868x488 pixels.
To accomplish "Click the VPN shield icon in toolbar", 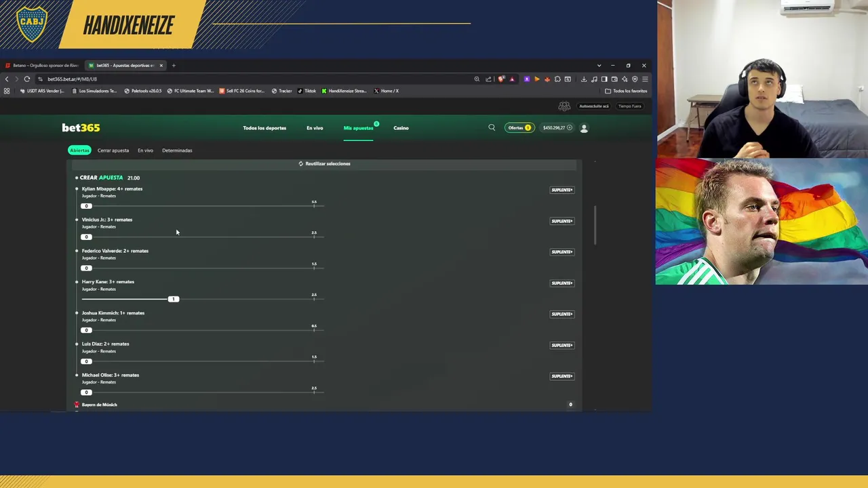I will pyautogui.click(x=635, y=79).
